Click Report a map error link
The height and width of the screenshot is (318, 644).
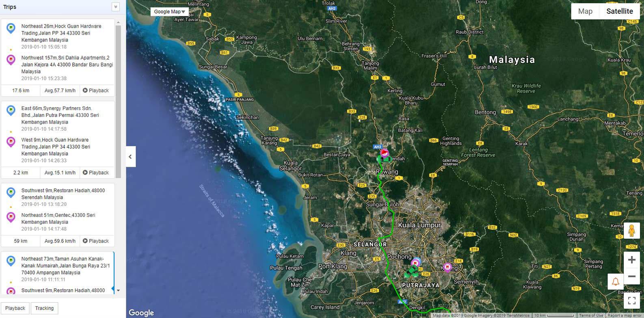pos(625,316)
